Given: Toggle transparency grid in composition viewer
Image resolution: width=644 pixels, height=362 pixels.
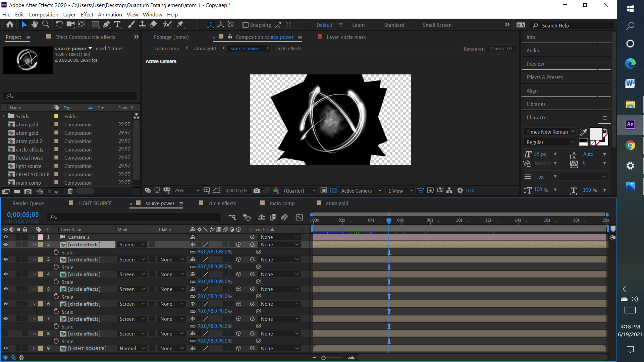Looking at the screenshot, I should tap(333, 190).
